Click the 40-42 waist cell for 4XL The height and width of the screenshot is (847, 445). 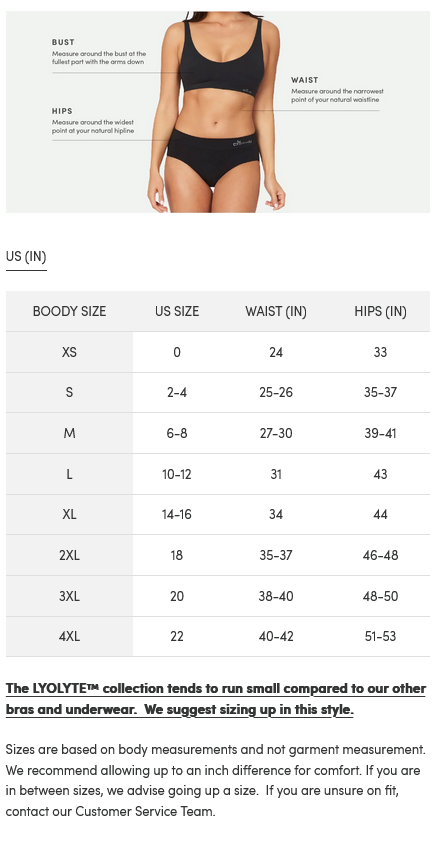tap(276, 636)
